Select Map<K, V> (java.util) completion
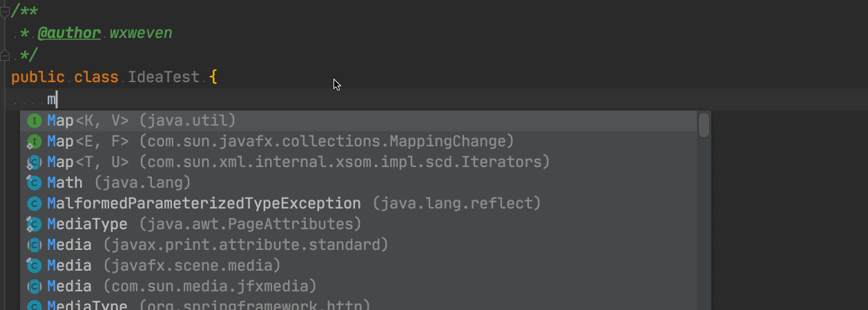Image resolution: width=868 pixels, height=310 pixels. click(358, 121)
